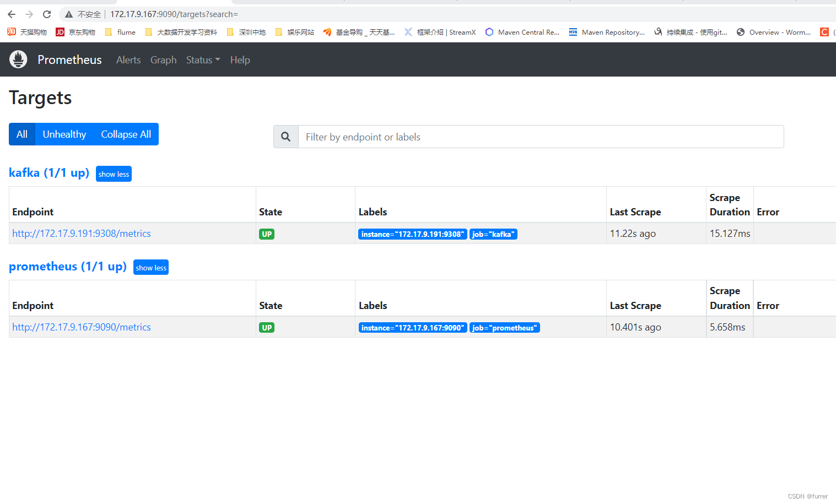
Task: Click the 10.401s ago last scrape value
Action: click(635, 327)
